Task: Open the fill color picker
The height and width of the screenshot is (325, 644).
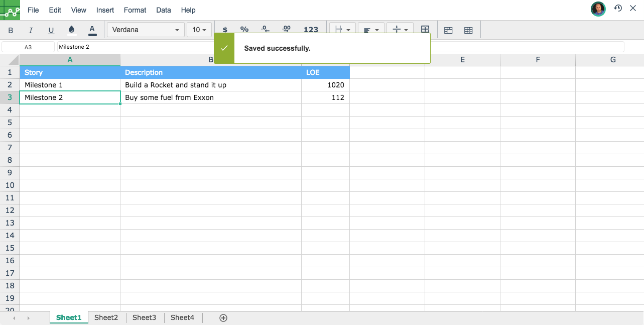Action: click(x=71, y=30)
